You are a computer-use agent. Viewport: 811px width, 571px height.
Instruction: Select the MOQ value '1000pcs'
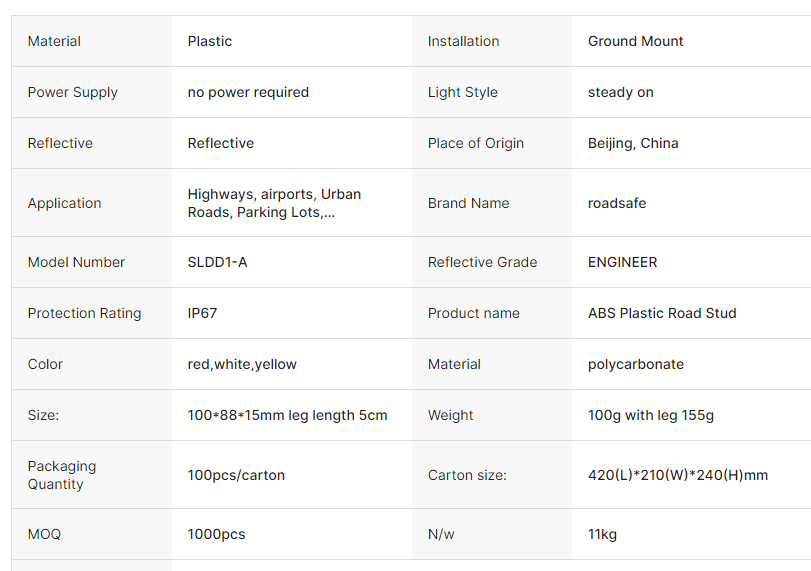(x=216, y=534)
